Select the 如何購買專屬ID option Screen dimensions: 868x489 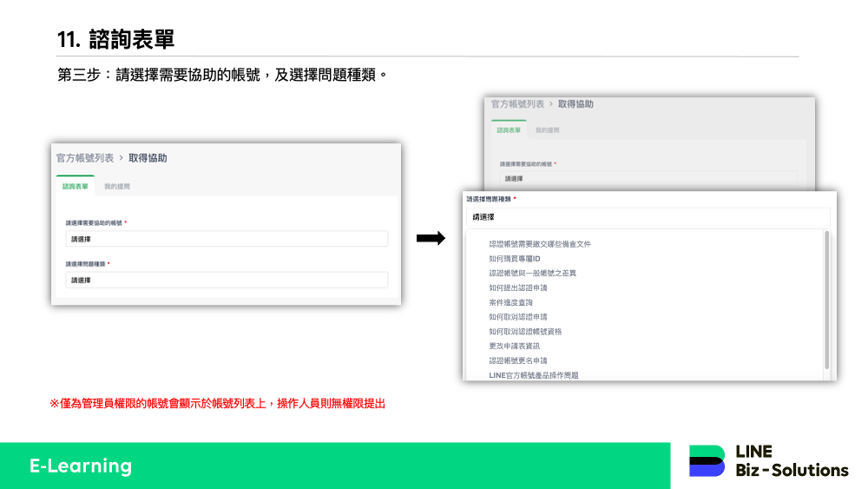(515, 259)
